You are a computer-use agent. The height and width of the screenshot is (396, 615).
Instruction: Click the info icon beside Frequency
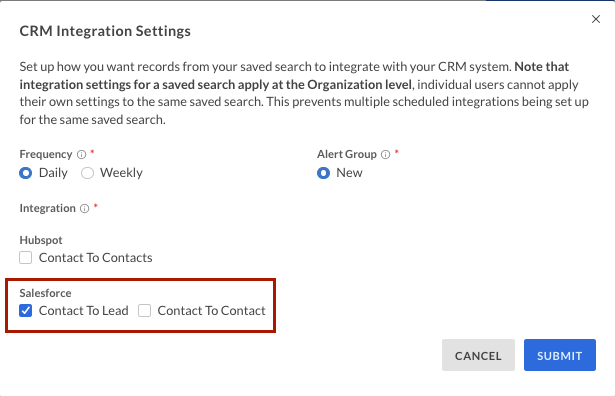(x=81, y=154)
